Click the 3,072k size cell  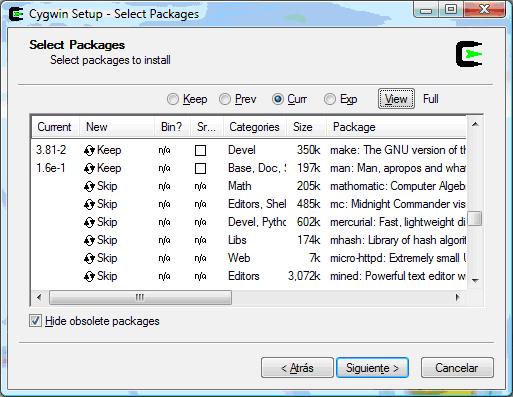(304, 276)
